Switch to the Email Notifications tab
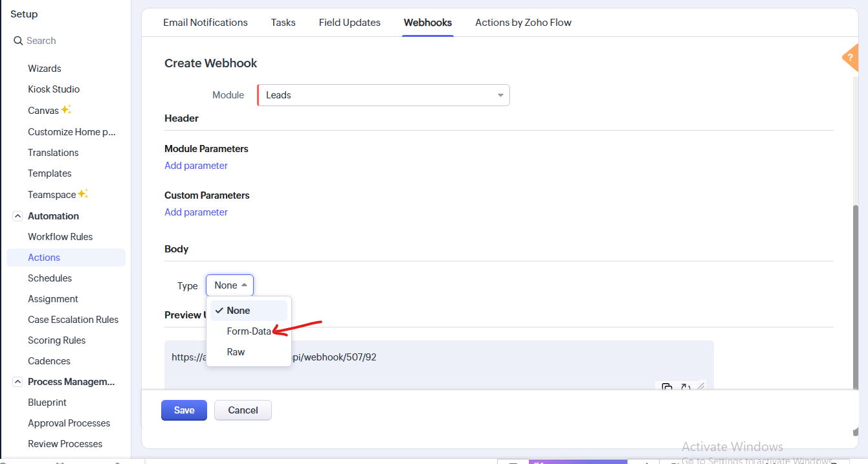Viewport: 868px width, 464px height. [205, 23]
